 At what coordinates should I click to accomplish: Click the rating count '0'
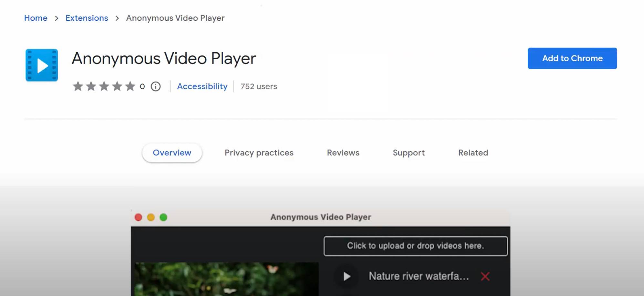click(142, 86)
